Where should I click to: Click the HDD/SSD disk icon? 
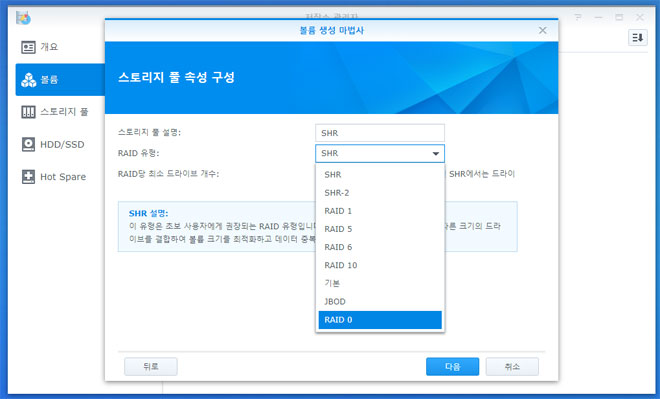[x=28, y=144]
